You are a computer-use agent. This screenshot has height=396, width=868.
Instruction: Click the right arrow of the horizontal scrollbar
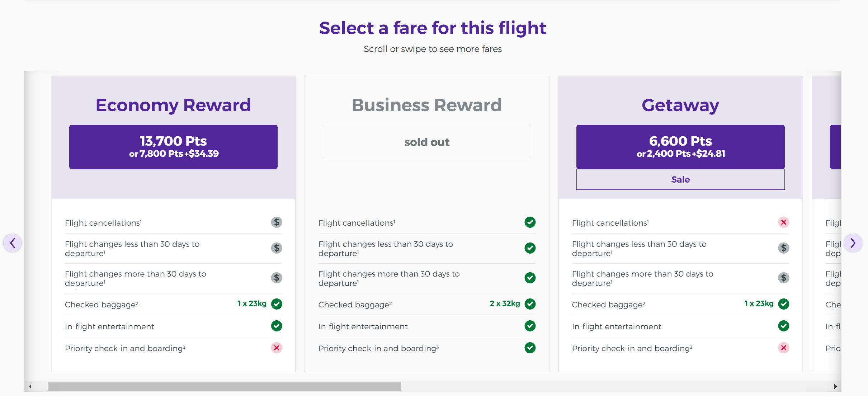pyautogui.click(x=835, y=386)
